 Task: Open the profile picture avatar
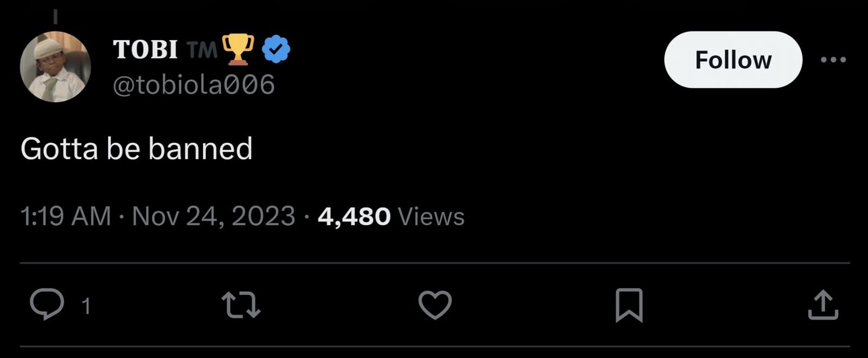[55, 67]
